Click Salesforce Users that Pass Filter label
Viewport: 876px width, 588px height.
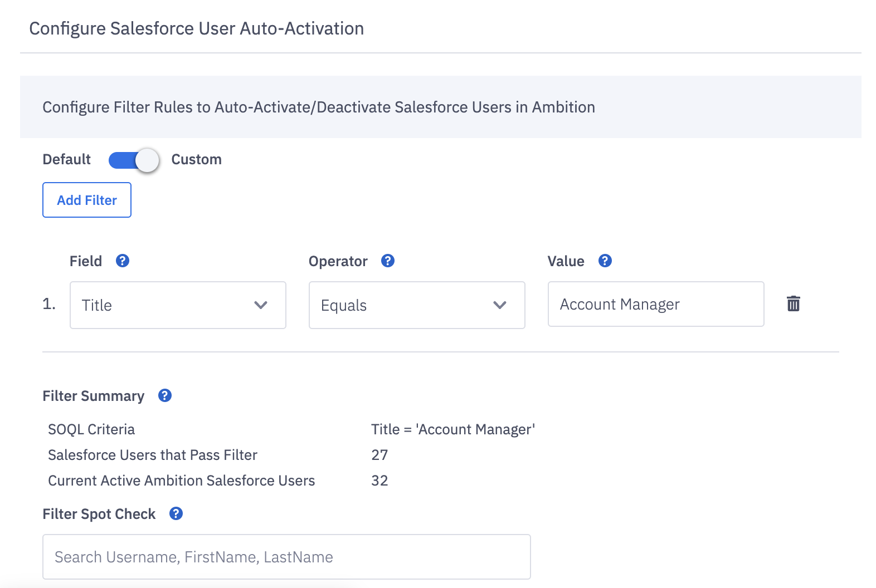tap(153, 455)
